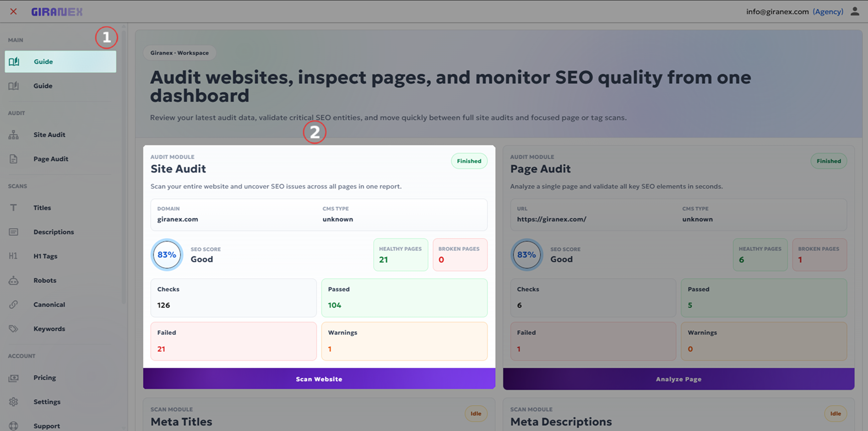Click the Finished badge on Page Audit card
Viewport: 868px width, 431px height.
829,161
